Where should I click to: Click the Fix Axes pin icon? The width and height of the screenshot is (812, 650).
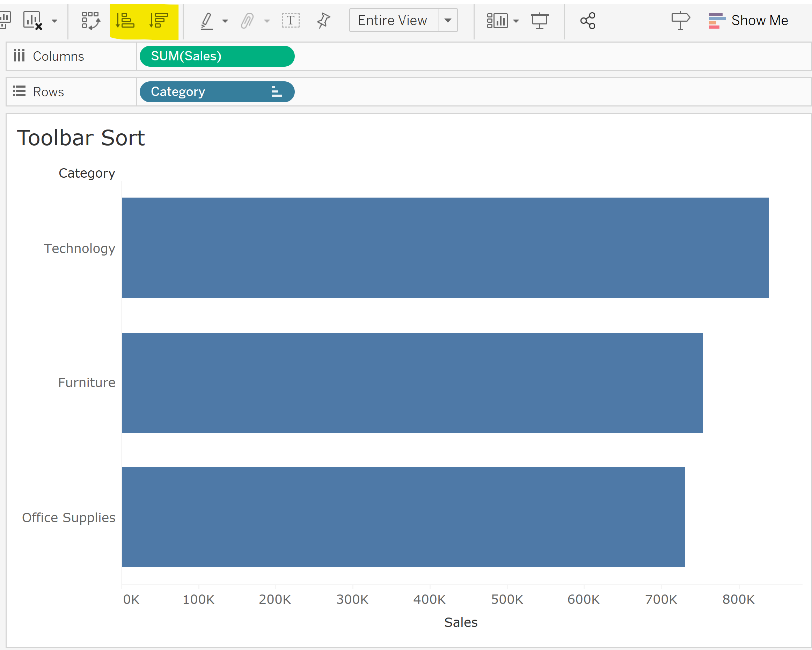click(323, 20)
